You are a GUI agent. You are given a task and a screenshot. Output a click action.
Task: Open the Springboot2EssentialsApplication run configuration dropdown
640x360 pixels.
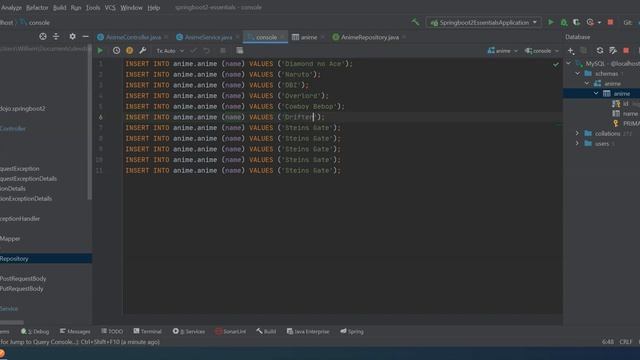[484, 22]
